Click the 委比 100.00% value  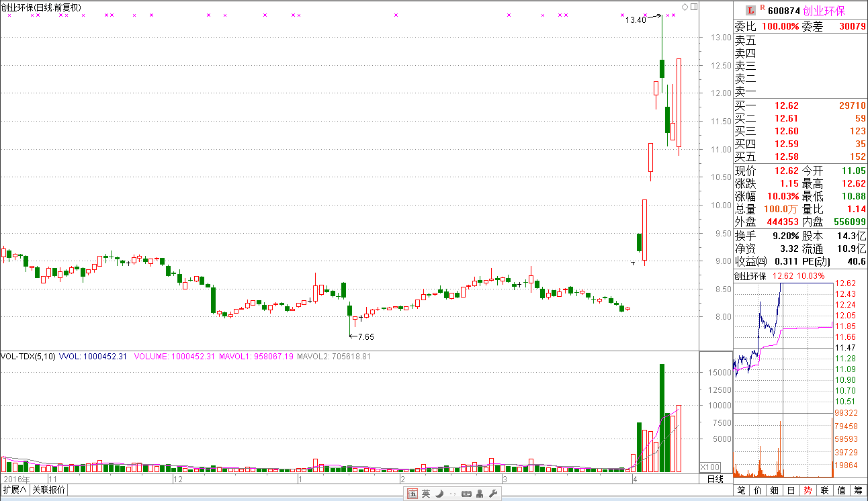click(x=780, y=26)
